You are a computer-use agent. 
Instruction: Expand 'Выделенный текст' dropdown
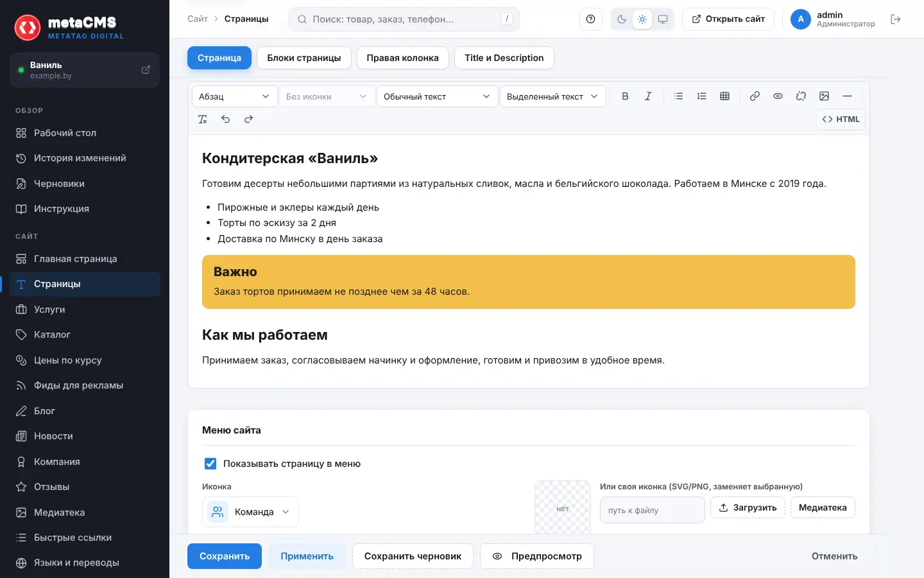tap(553, 96)
